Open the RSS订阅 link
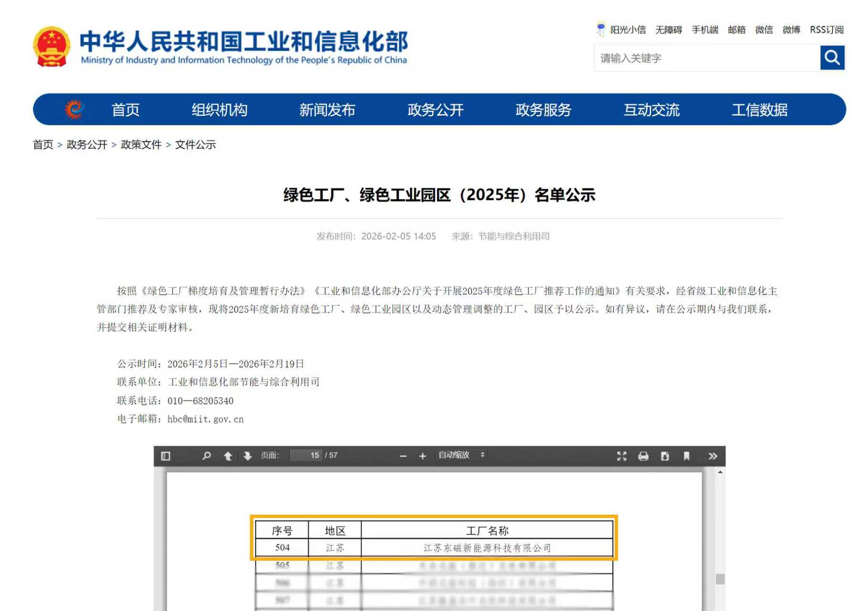This screenshot has height=611, width=868. tap(826, 30)
